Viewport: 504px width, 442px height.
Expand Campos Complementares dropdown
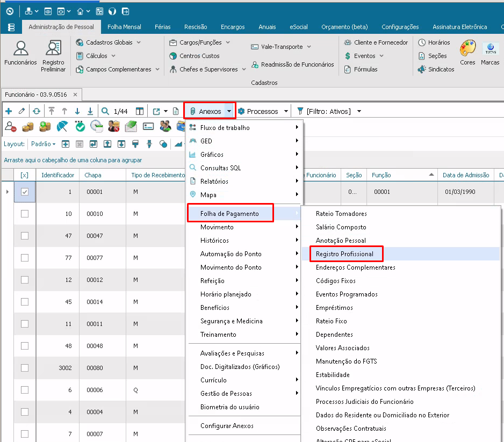point(157,69)
